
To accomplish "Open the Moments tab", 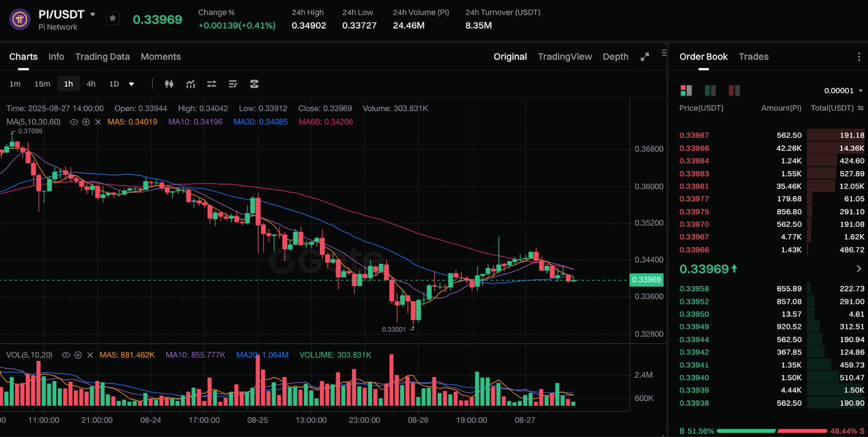I will coord(161,56).
